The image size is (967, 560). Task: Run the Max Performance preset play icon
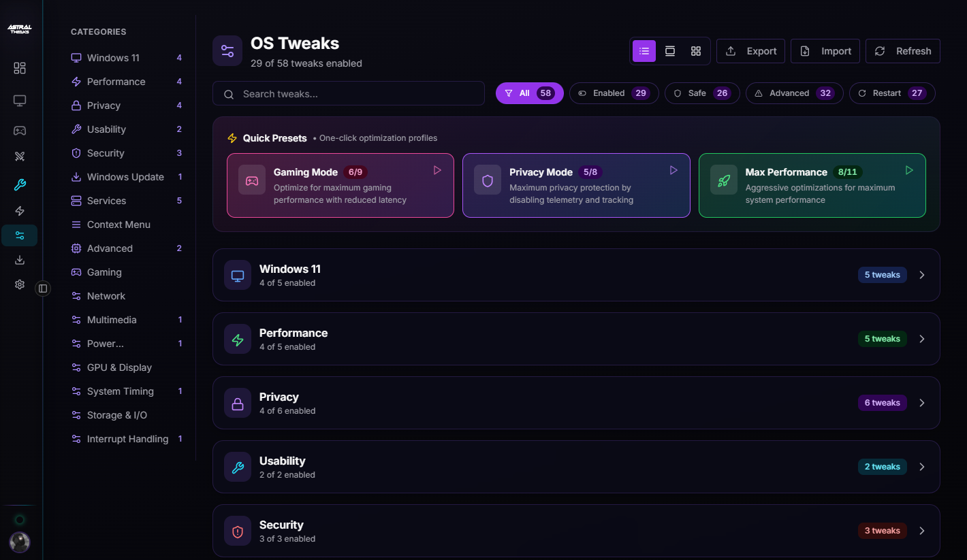pyautogui.click(x=908, y=170)
